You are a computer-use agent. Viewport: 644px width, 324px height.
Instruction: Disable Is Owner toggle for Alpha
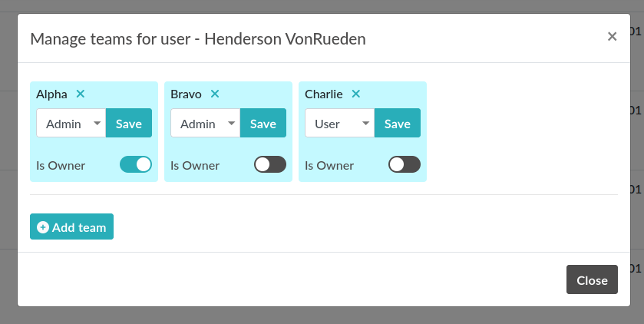click(x=136, y=164)
